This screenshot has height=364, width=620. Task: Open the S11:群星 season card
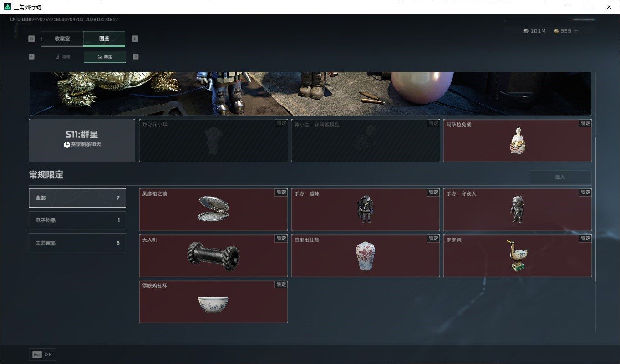coord(82,141)
